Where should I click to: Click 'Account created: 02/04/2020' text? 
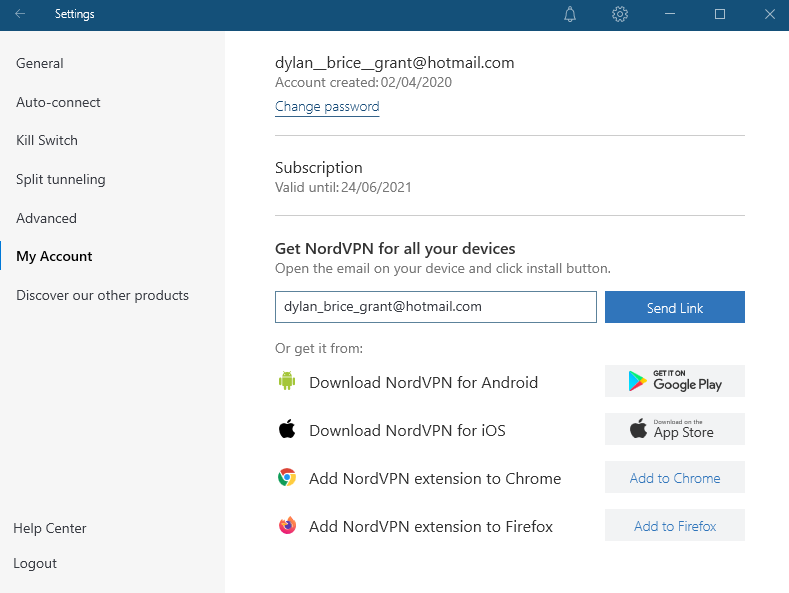click(x=363, y=83)
